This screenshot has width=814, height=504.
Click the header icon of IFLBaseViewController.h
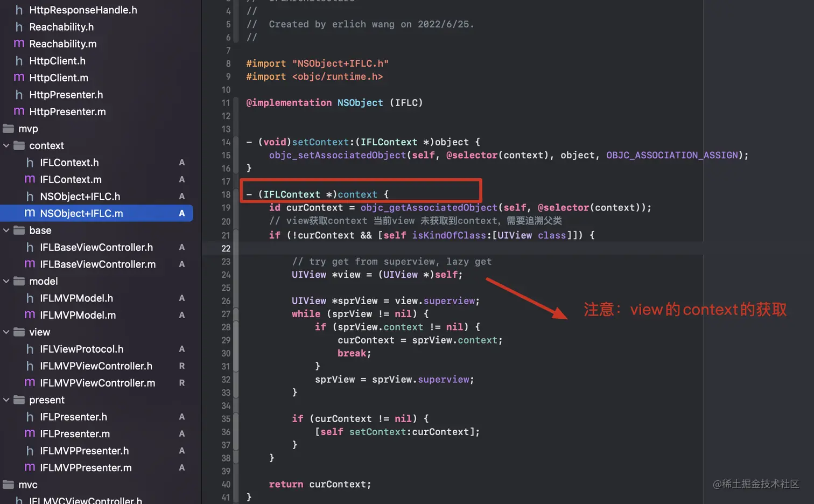click(30, 247)
